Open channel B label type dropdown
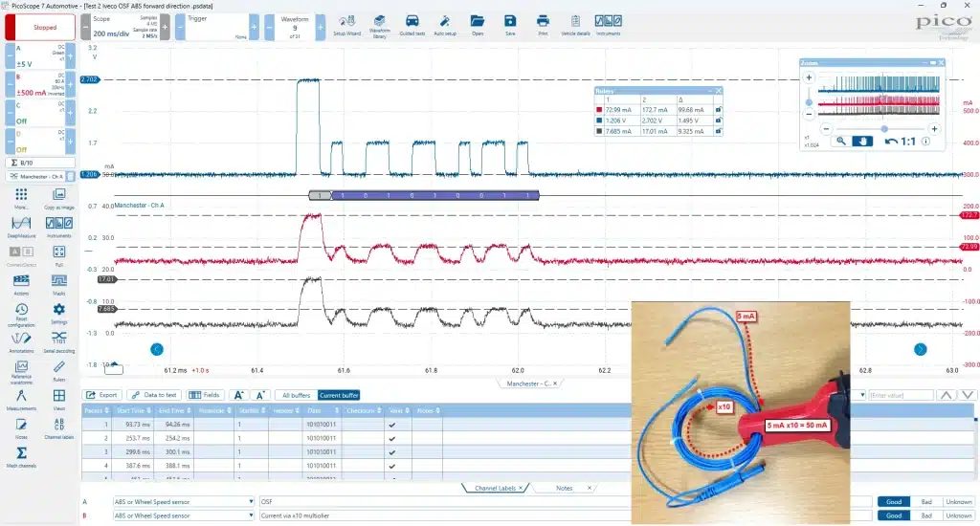This screenshot has width=980, height=526. [183, 516]
